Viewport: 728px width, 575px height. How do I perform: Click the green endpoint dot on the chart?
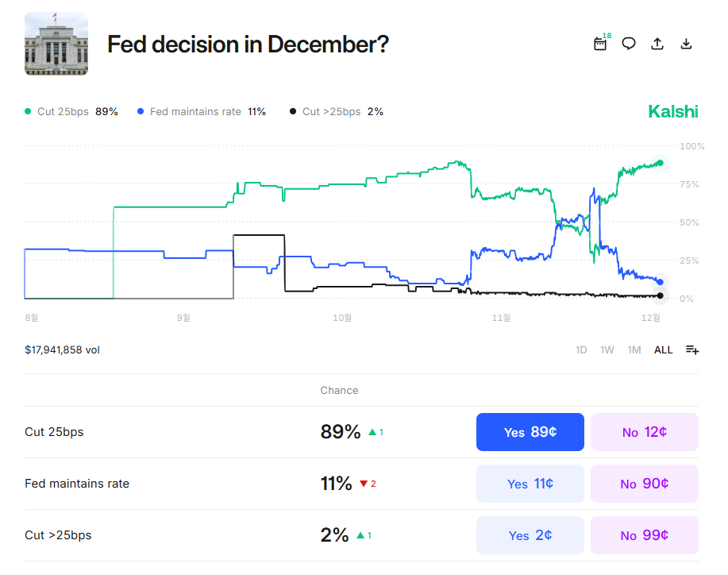[x=660, y=163]
